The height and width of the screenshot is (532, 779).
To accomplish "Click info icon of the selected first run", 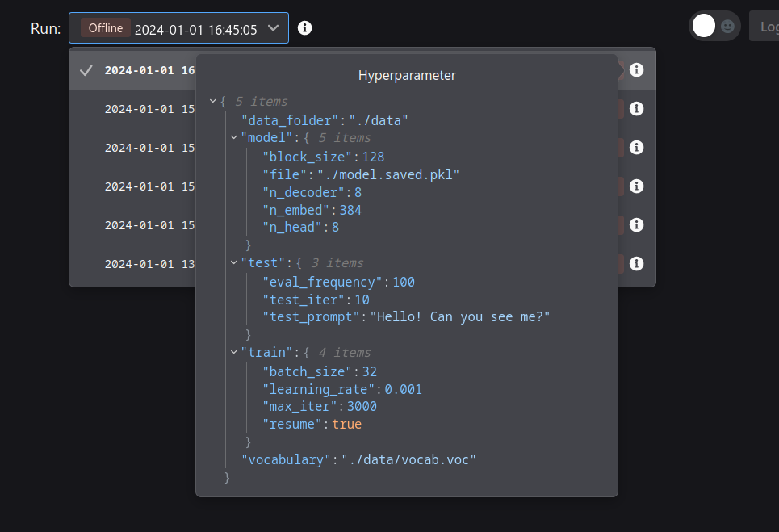I will (x=636, y=70).
